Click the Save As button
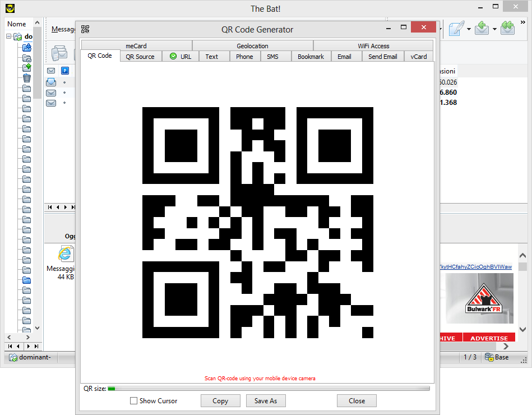 click(266, 401)
